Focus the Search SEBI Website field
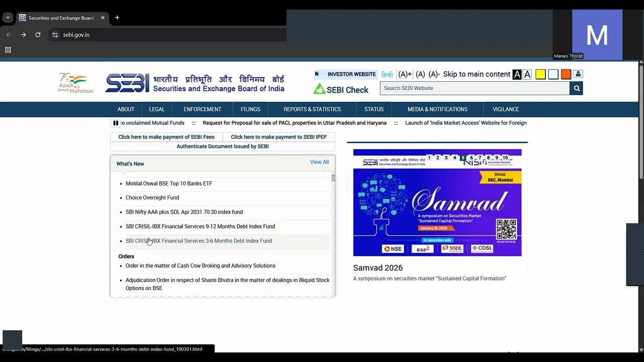 coord(475,88)
